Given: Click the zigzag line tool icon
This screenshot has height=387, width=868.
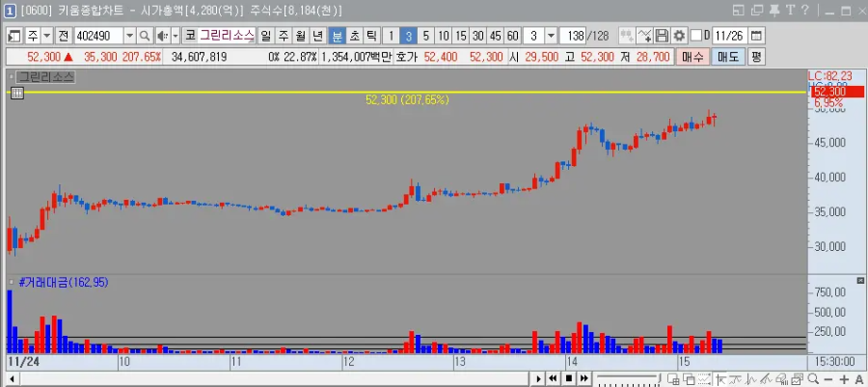Looking at the screenshot, I should pyautogui.click(x=751, y=379).
